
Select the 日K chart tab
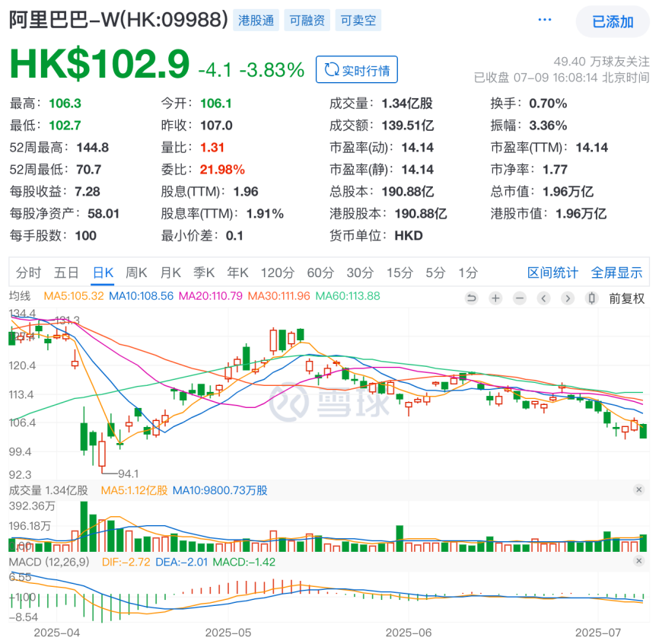click(x=103, y=273)
